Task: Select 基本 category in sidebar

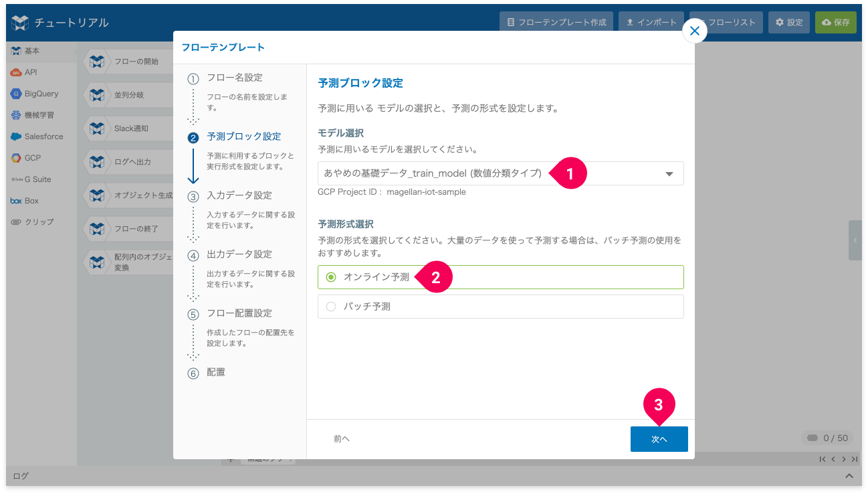Action: click(41, 51)
